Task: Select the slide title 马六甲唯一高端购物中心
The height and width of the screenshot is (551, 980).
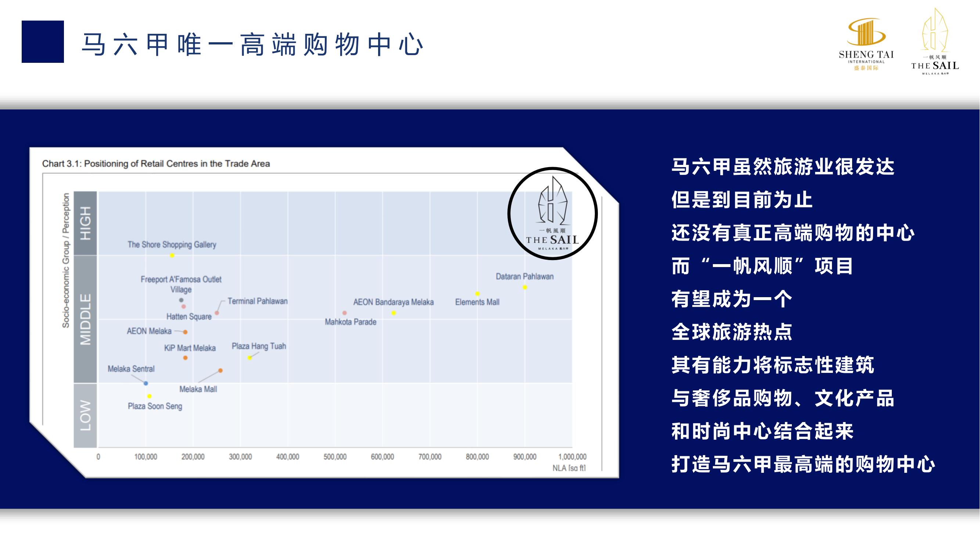Action: pyautogui.click(x=252, y=44)
